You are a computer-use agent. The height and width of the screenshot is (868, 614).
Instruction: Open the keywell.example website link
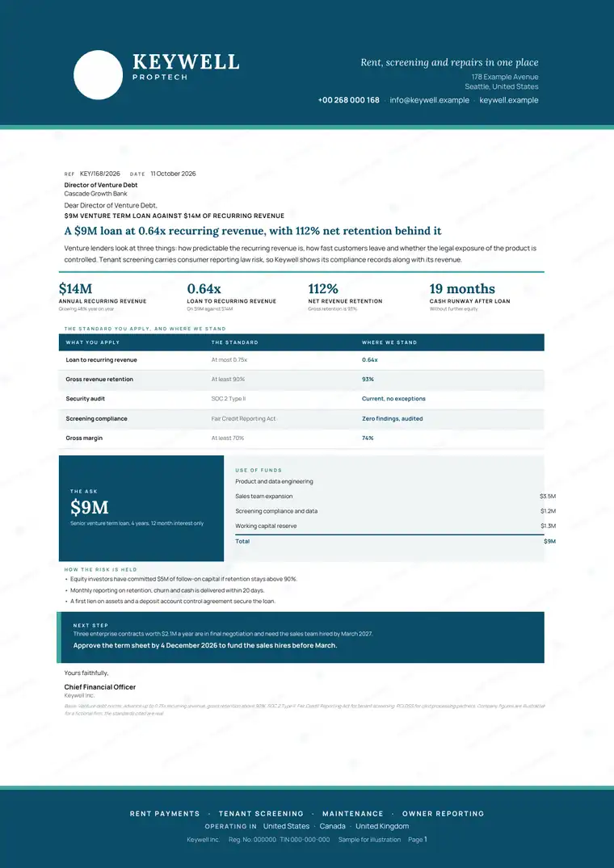point(509,100)
